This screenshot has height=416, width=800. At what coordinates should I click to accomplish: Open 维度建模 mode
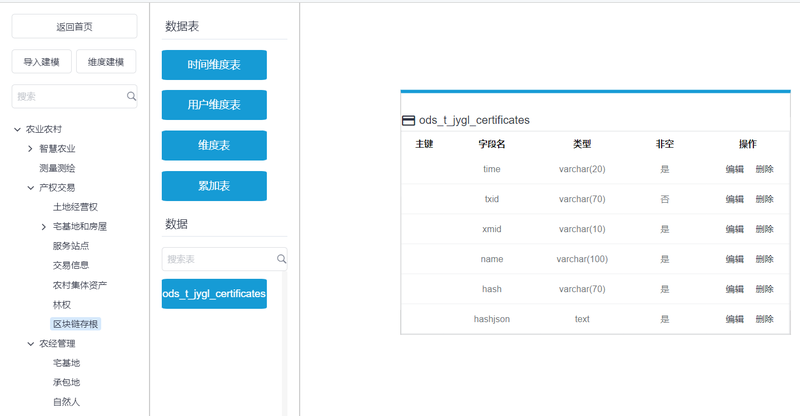106,62
